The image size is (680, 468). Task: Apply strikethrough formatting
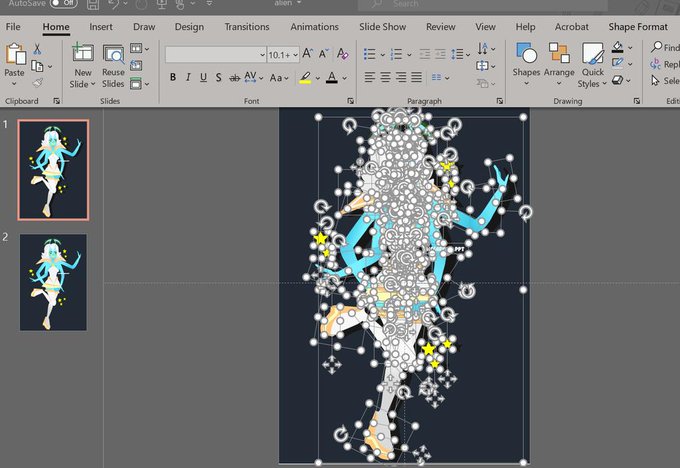pos(235,78)
